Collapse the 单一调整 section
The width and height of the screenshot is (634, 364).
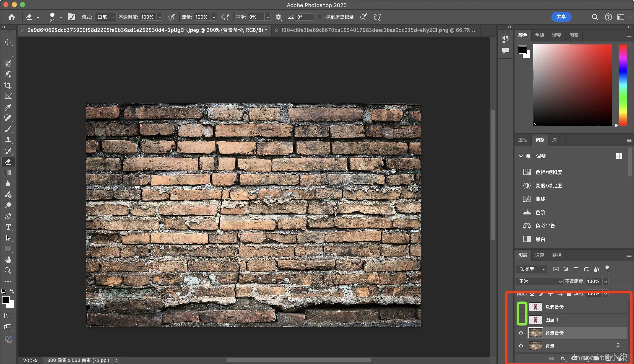[x=521, y=156]
